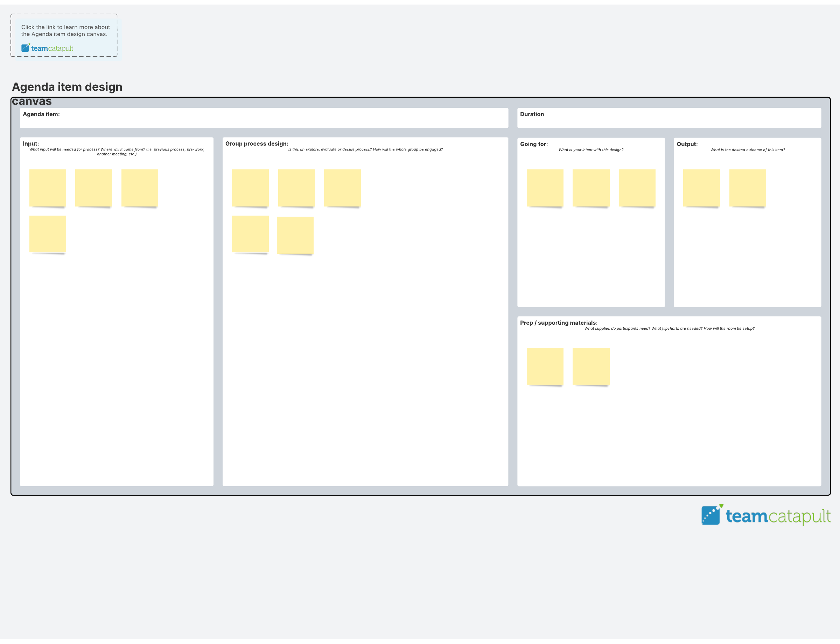
Task: Click the Prep / supporting materials heading
Action: coord(558,323)
